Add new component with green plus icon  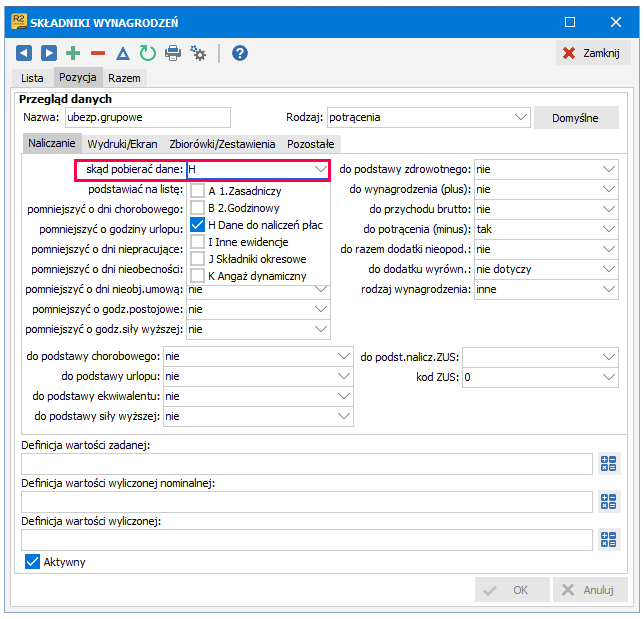pos(73,53)
